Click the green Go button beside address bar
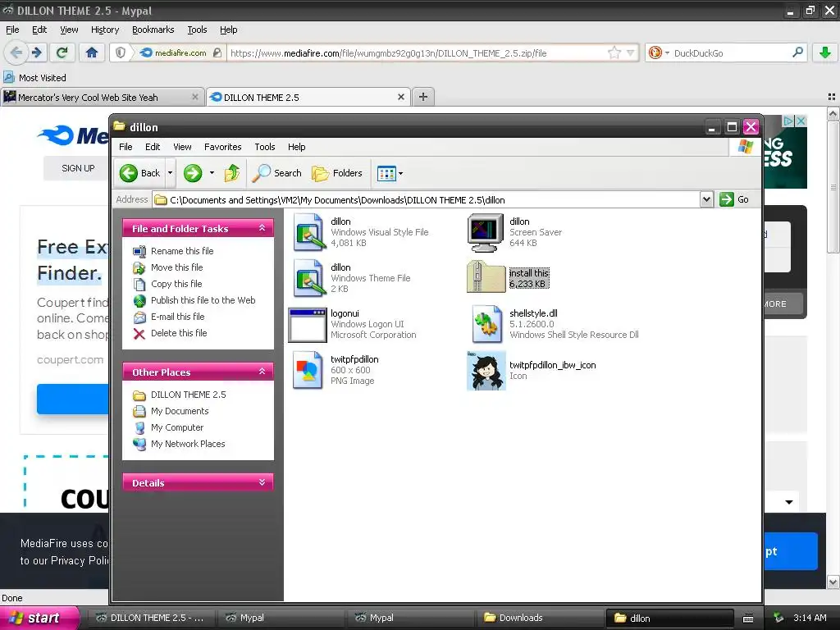 [734, 199]
